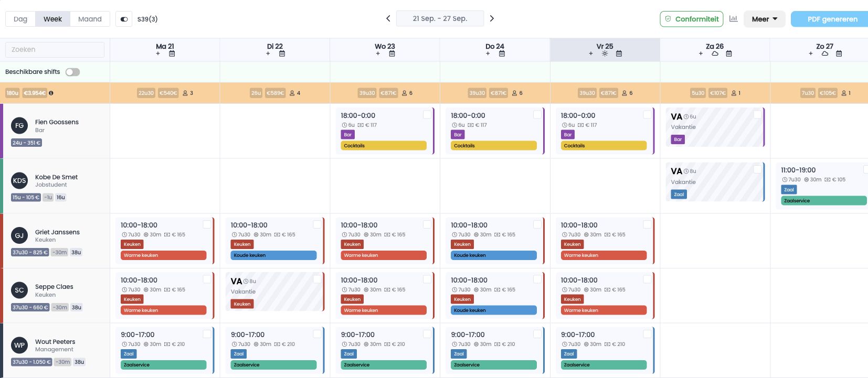The image size is (868, 378).
Task: Click the yellow Cocktails tag on Fien's Do 24 shift
Action: coord(494,146)
